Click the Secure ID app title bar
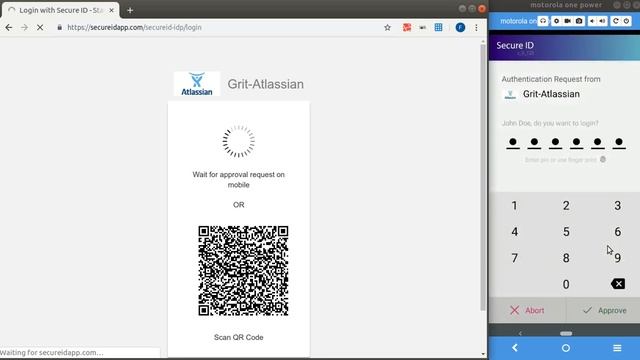 564,48
